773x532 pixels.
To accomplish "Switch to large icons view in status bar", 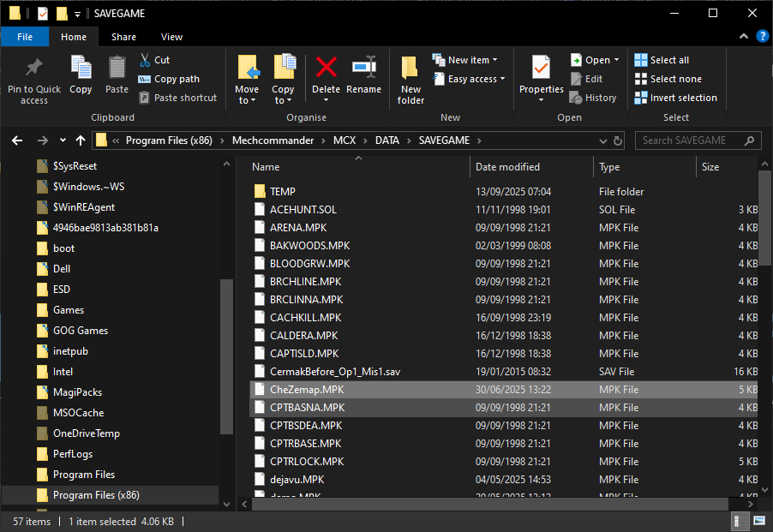I will point(759,522).
